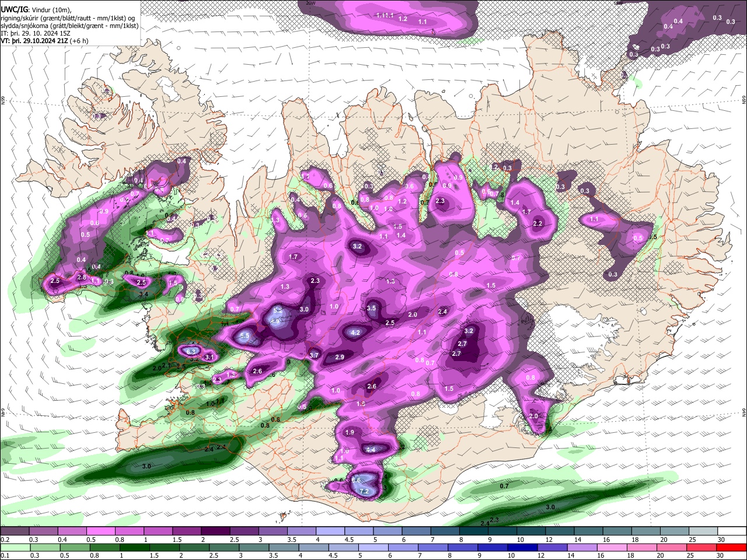
Task: Click the '2.9' precipitation value on the map
Action: coord(339,357)
